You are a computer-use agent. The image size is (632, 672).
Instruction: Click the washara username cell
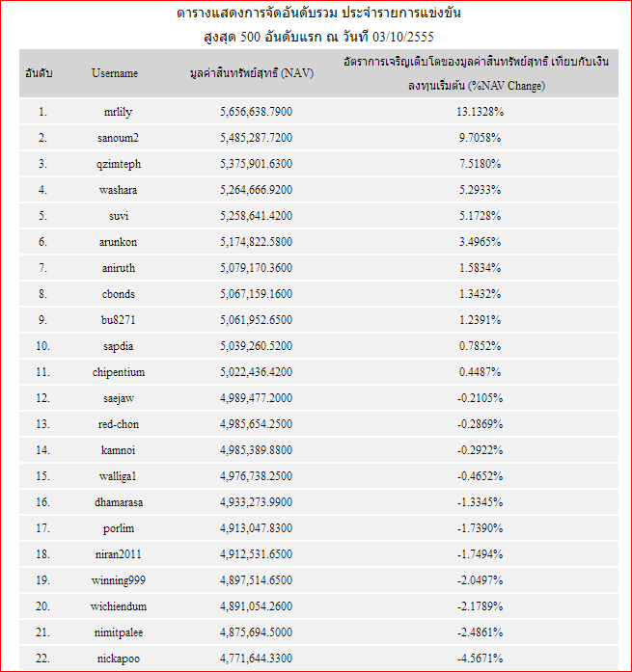tap(118, 190)
